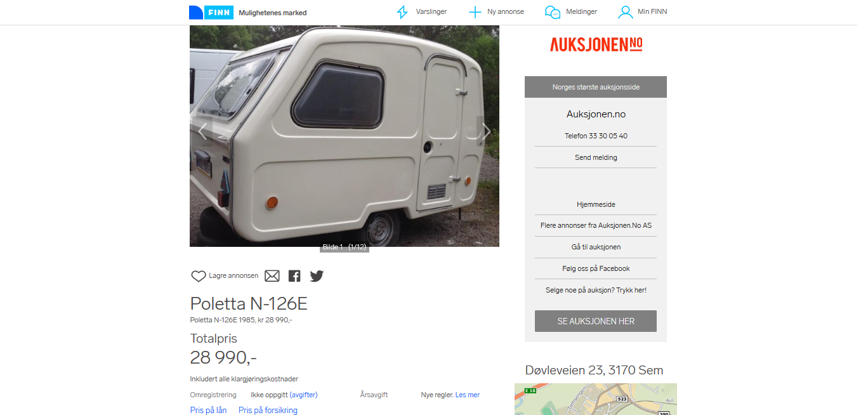Open Send melding link

pyautogui.click(x=596, y=157)
